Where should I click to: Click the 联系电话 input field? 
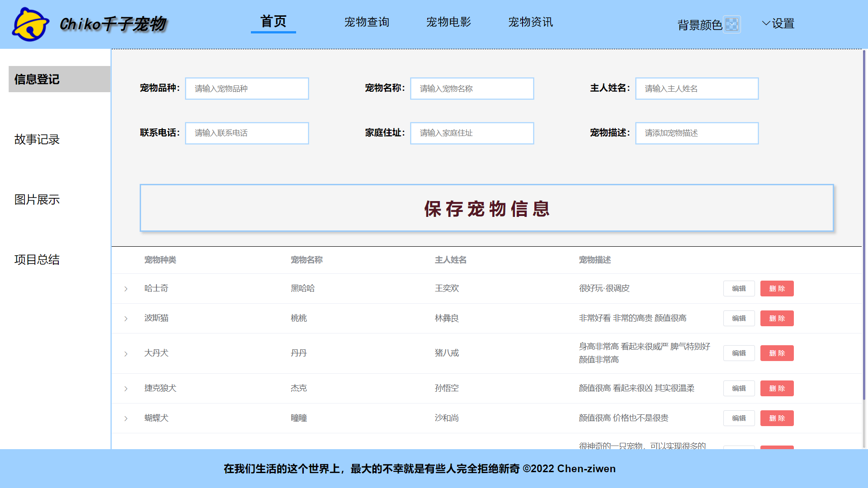[246, 133]
